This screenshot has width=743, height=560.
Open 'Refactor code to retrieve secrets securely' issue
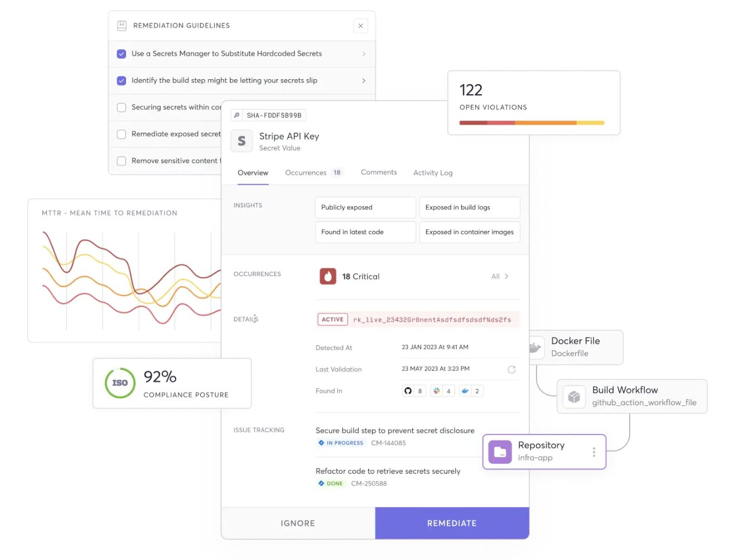tap(388, 471)
